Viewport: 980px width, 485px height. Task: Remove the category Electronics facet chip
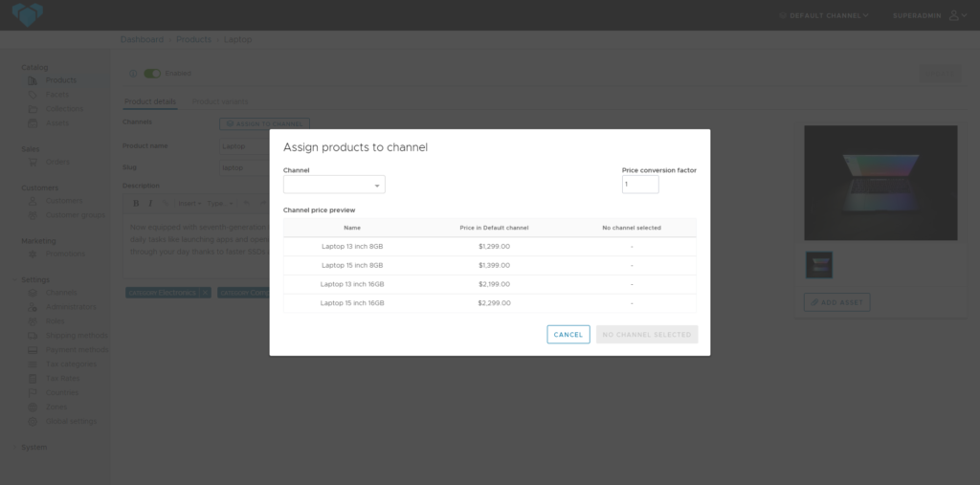205,293
